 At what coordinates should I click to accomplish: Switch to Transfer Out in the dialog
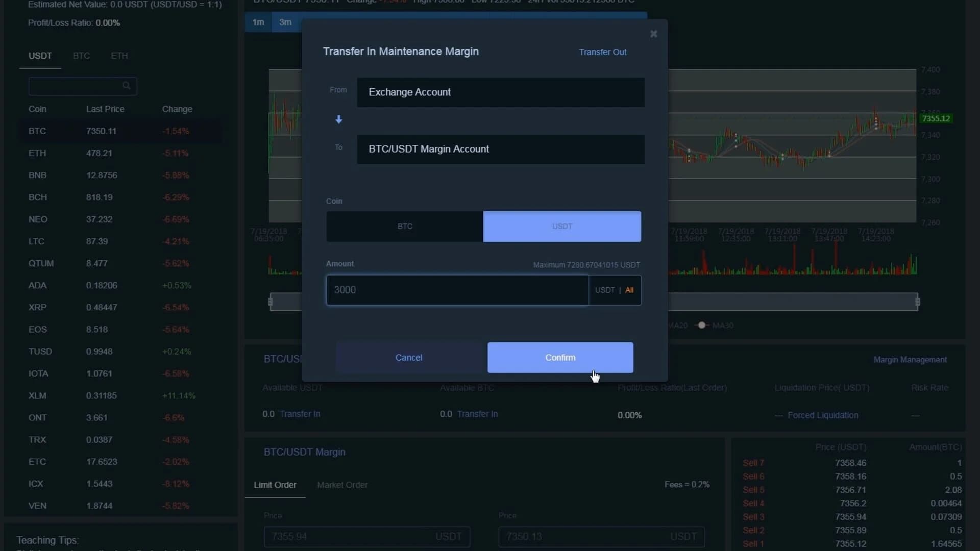pyautogui.click(x=602, y=52)
